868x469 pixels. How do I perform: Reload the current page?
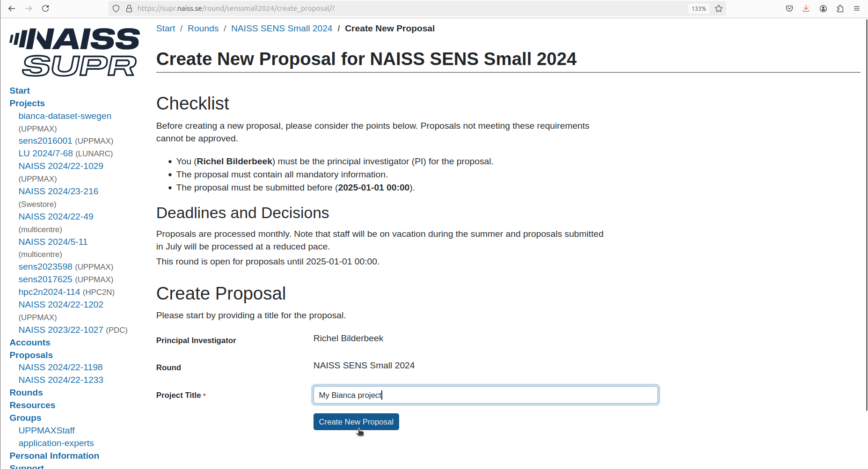(x=45, y=8)
